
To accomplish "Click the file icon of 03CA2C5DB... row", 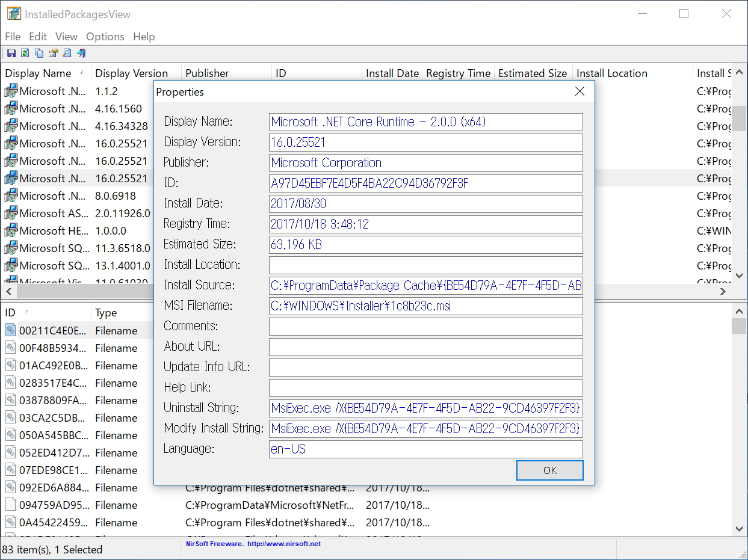I will tap(11, 417).
